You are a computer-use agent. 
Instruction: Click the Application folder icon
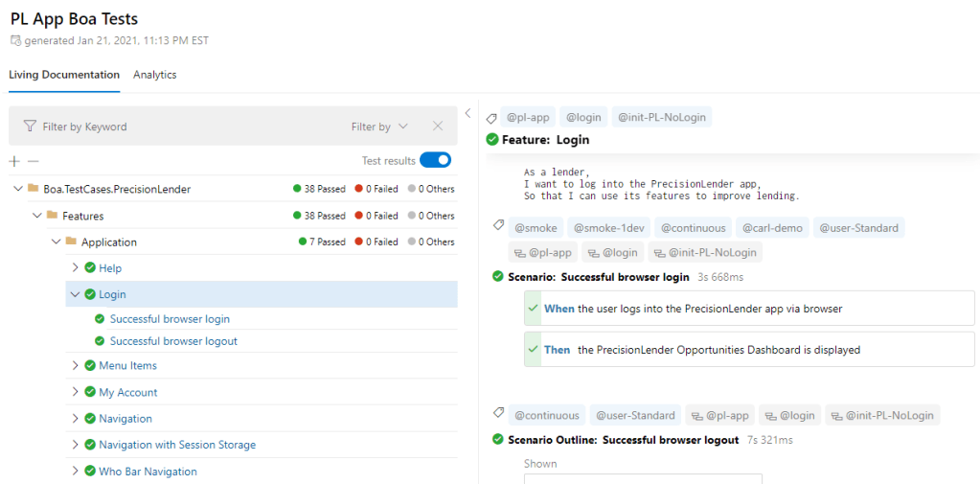coord(71,242)
